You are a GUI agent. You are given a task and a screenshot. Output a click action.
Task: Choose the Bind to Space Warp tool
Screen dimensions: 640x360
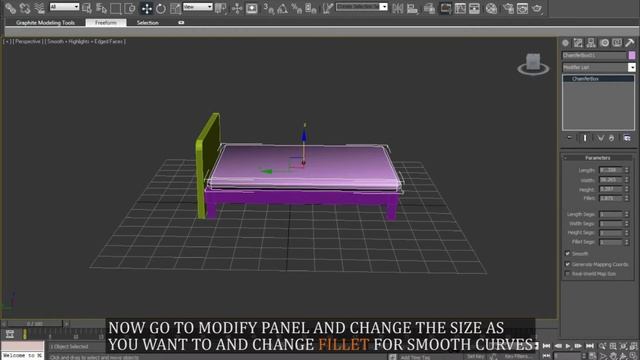pos(39,8)
